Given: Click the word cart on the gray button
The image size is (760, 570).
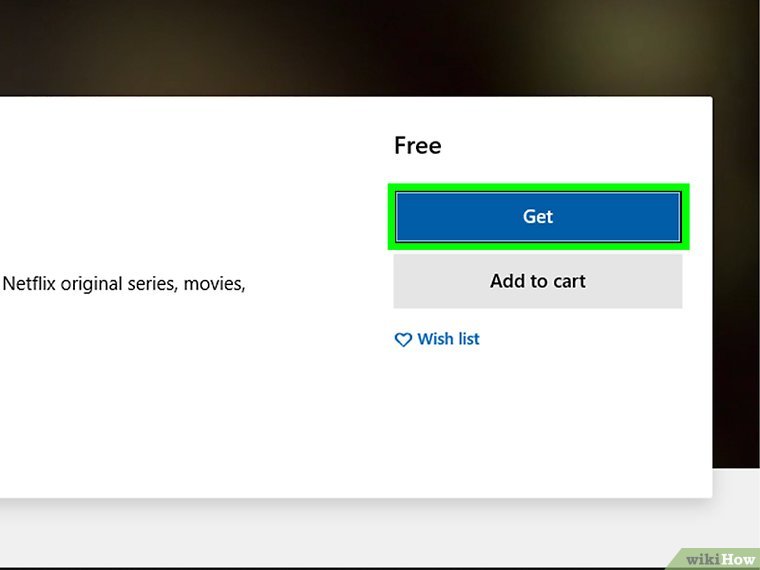Looking at the screenshot, I should click(569, 281).
